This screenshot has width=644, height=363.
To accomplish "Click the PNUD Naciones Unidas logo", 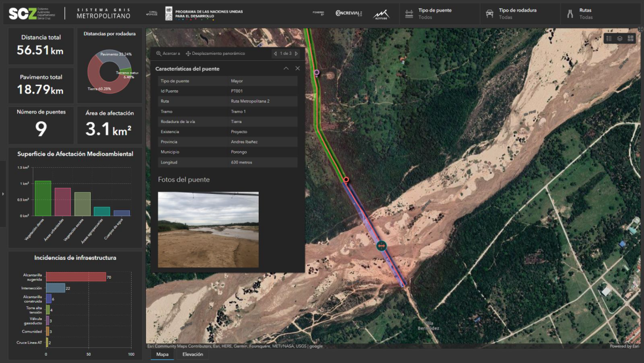I will click(x=204, y=14).
